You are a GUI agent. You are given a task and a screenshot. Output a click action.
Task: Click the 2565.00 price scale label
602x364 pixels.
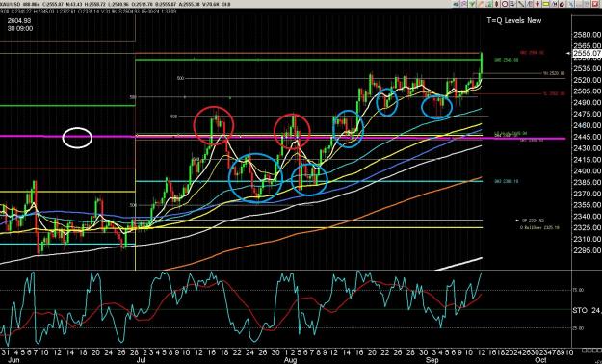[x=587, y=45]
